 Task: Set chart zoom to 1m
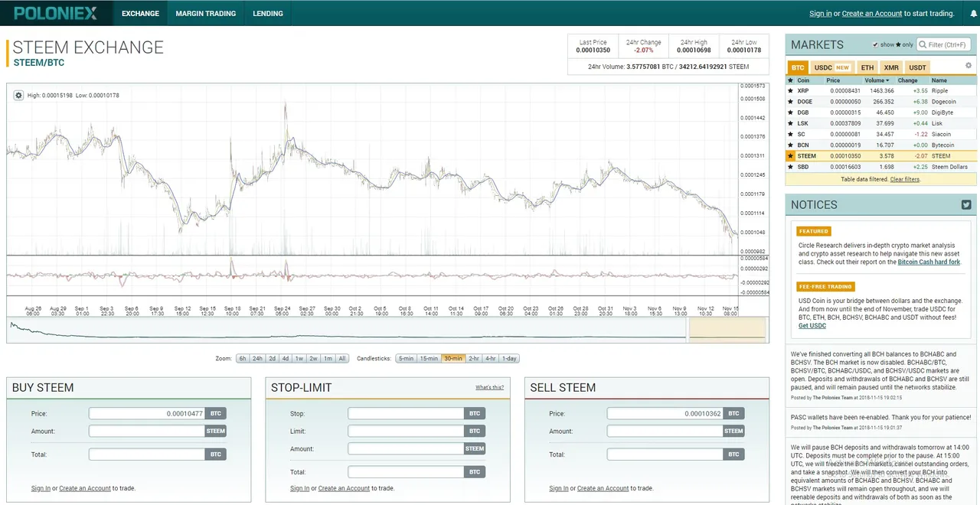(x=328, y=359)
